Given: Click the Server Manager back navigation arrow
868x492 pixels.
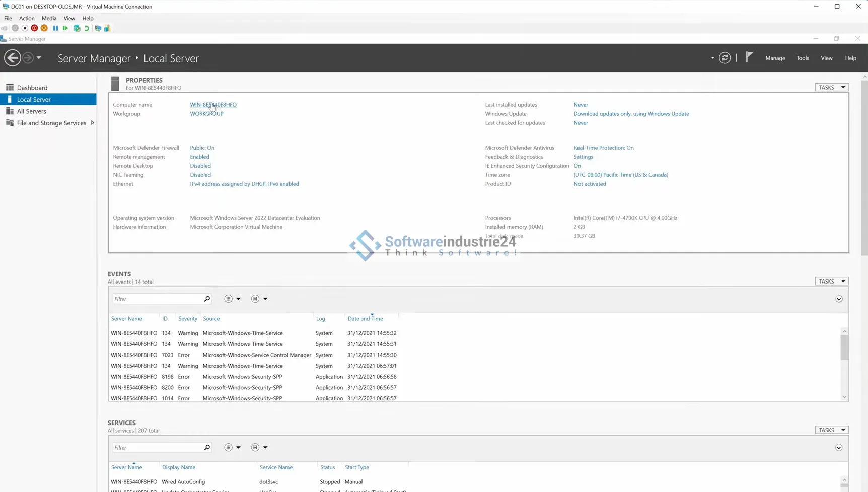Looking at the screenshot, I should [13, 58].
